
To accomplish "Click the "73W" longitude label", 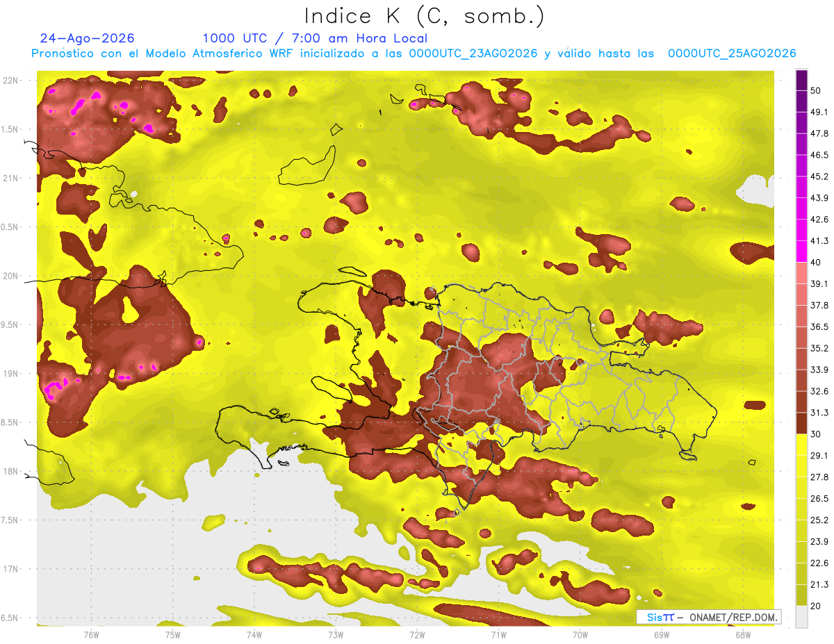I will 336,635.
